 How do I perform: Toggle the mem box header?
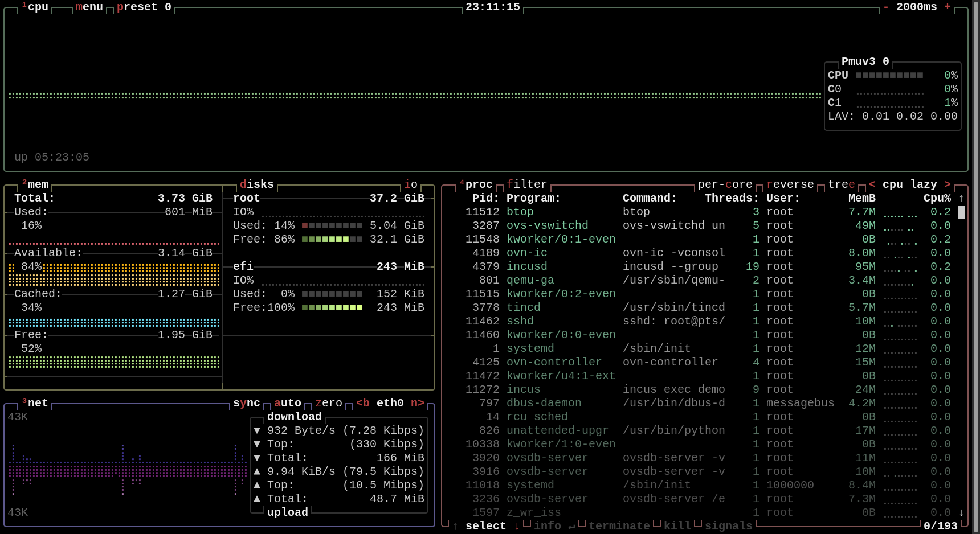click(35, 184)
